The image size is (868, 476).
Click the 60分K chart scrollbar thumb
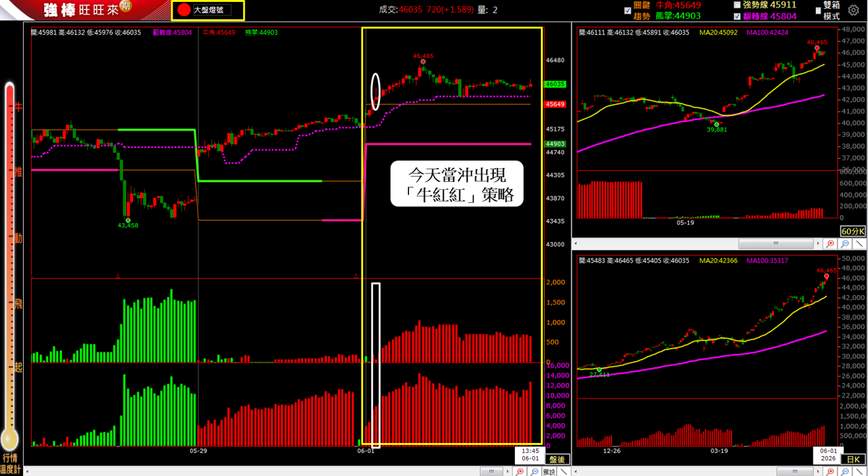click(x=775, y=243)
